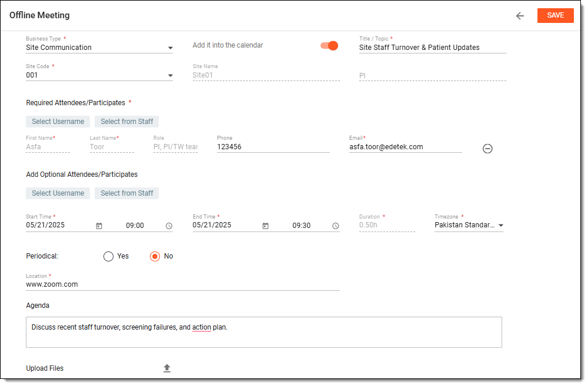Image resolution: width=588 pixels, height=386 pixels.
Task: Edit the Location field www.zoom.com
Action: click(183, 284)
